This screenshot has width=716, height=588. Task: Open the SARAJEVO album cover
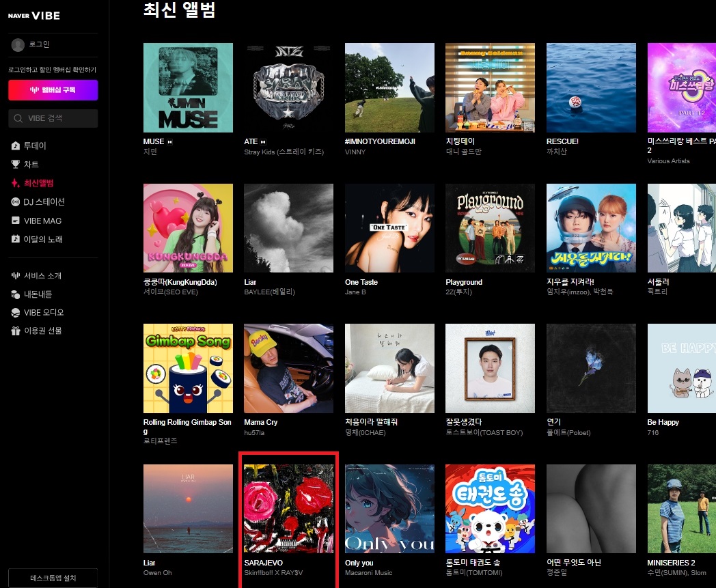click(288, 509)
